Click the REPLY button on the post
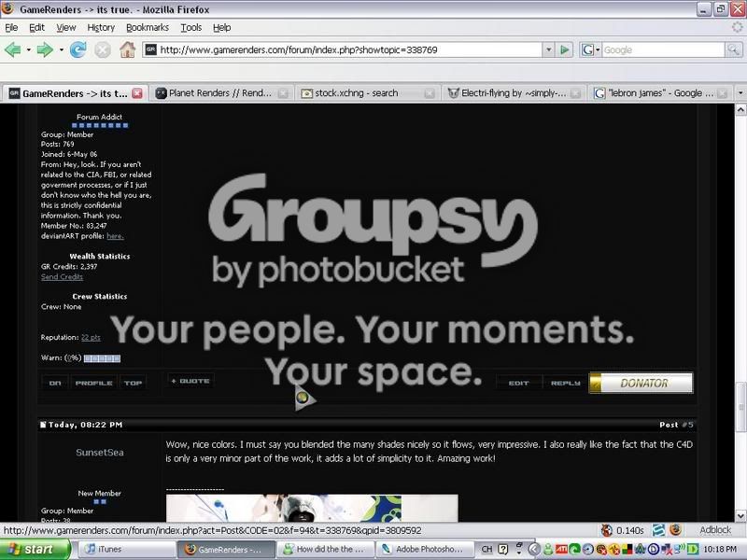 click(x=566, y=383)
